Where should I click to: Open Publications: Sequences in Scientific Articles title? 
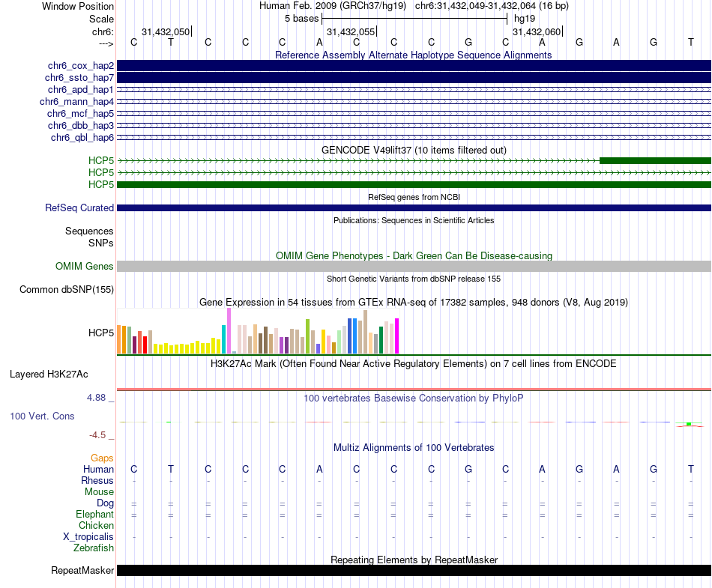click(x=414, y=220)
